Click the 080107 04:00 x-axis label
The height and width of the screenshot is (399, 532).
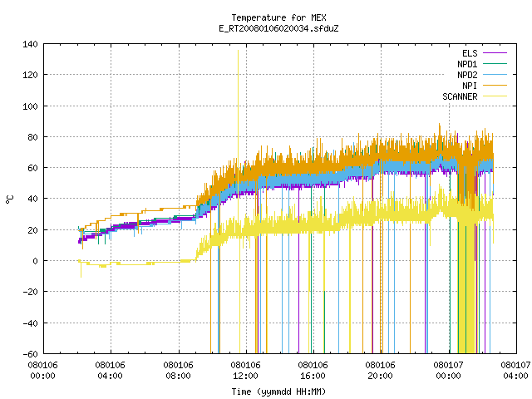coord(515,371)
